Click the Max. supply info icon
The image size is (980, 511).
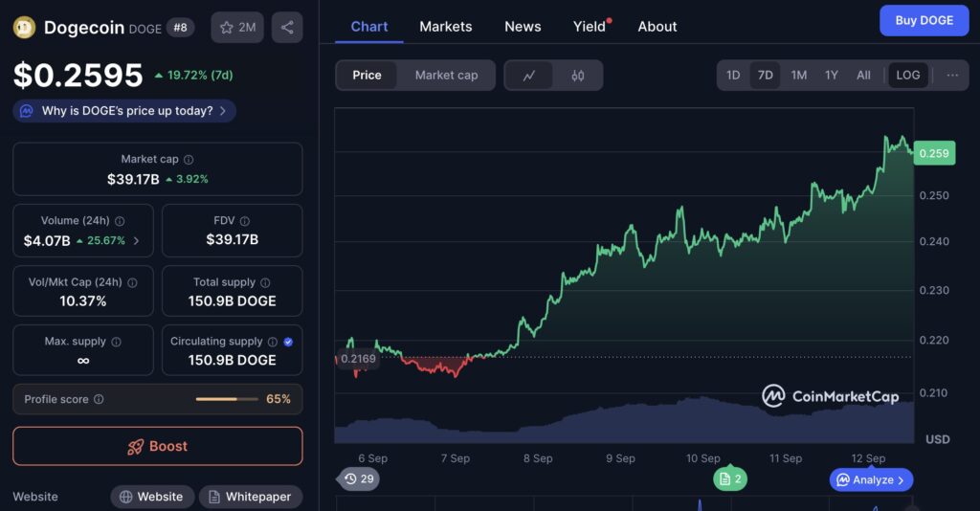point(116,342)
